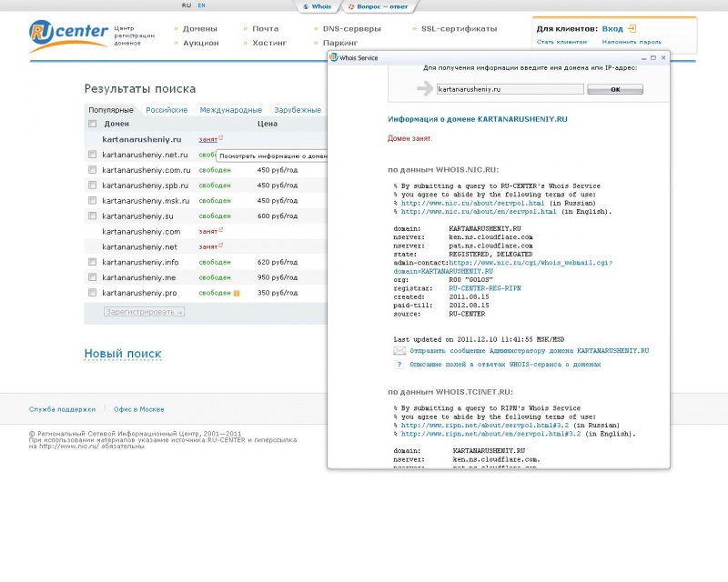
Task: Open the Зарубежные domains tab
Action: click(x=298, y=110)
